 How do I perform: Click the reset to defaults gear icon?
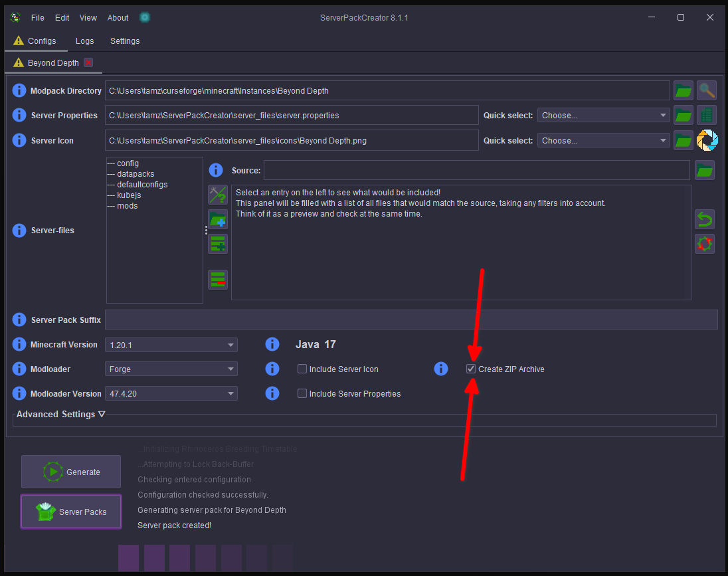[x=704, y=244]
